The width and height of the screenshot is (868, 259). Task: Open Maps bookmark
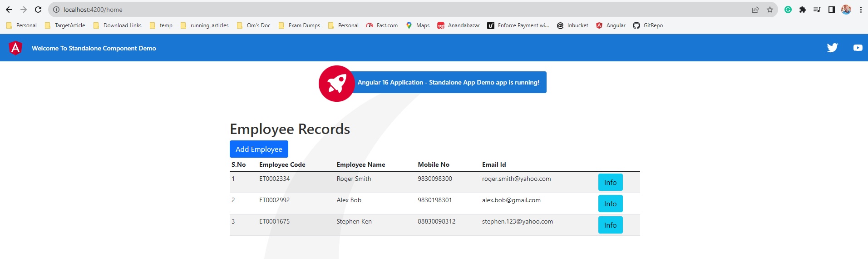(418, 25)
